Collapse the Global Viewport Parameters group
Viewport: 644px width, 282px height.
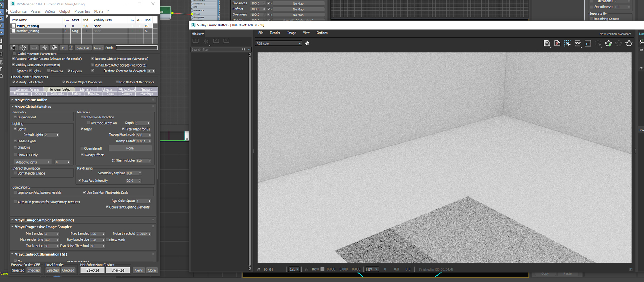click(x=14, y=54)
